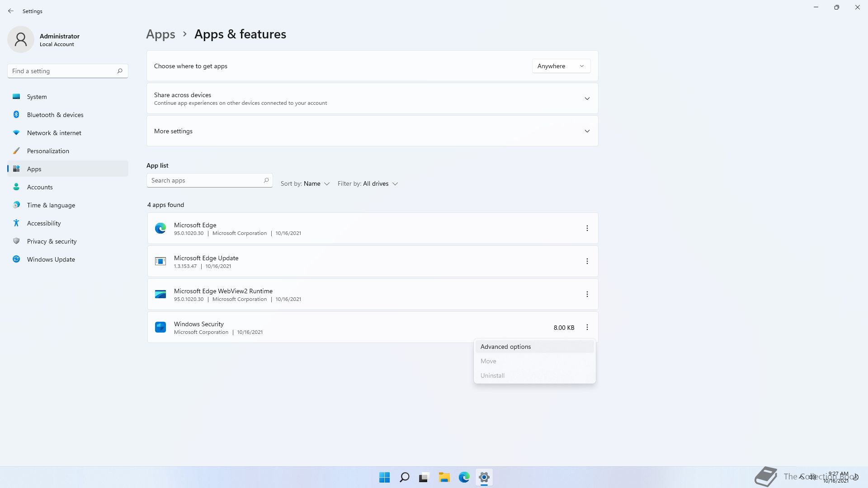Click Move in the context menu
This screenshot has height=488, width=868.
[x=534, y=361]
